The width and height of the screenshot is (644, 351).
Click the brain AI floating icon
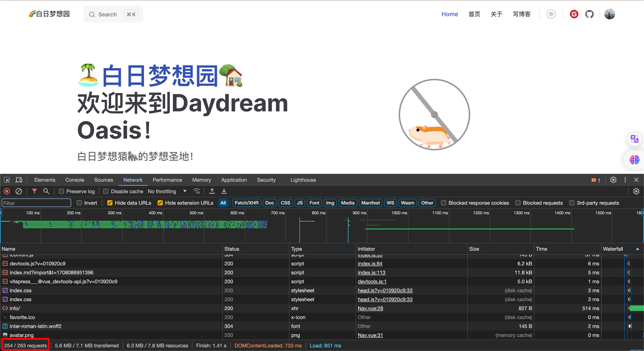pos(634,160)
